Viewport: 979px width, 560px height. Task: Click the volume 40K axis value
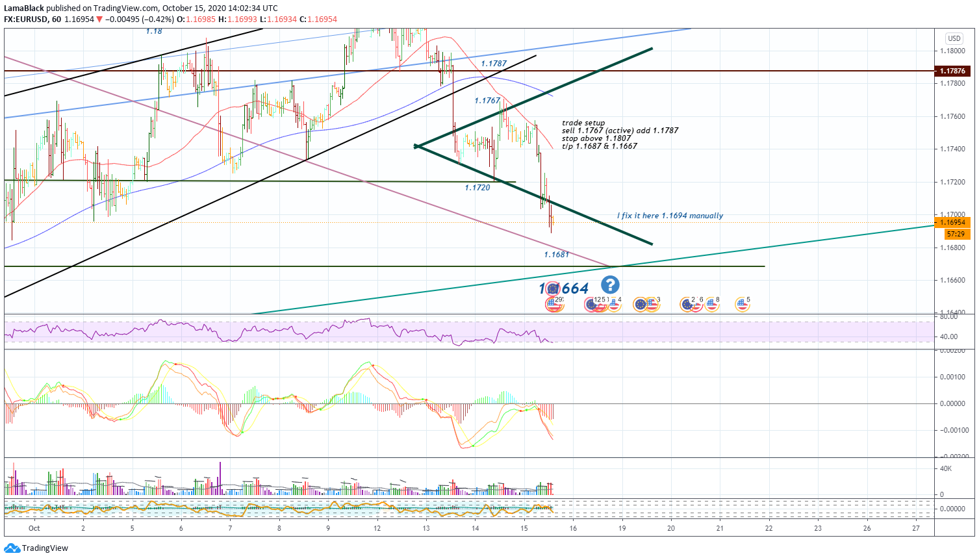pyautogui.click(x=946, y=468)
